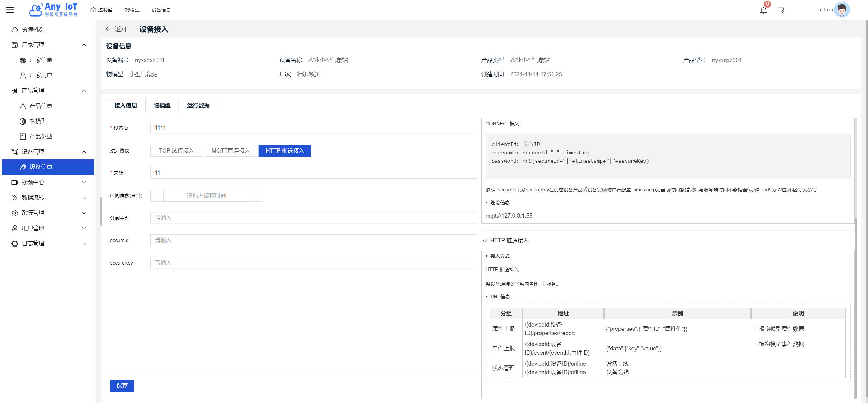The image size is (868, 407).
Task: Open the notification bell icon
Action: (x=763, y=10)
